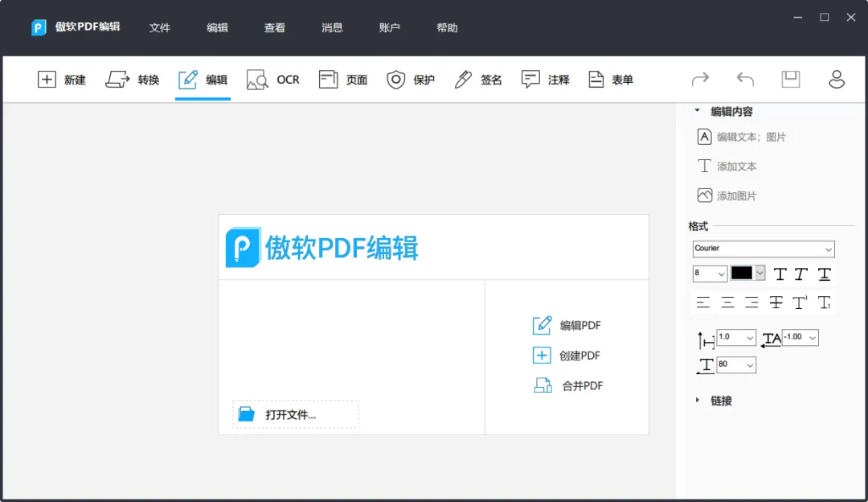Toggle italic text formatting

(x=801, y=274)
